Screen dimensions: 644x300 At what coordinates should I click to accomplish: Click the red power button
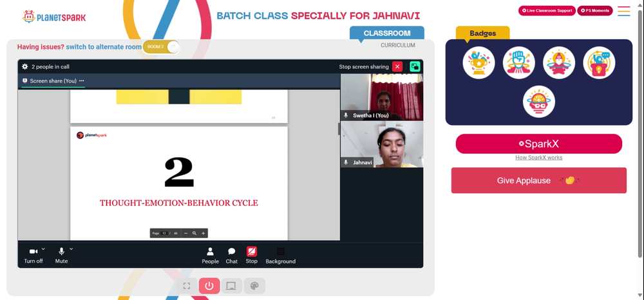tap(209, 286)
